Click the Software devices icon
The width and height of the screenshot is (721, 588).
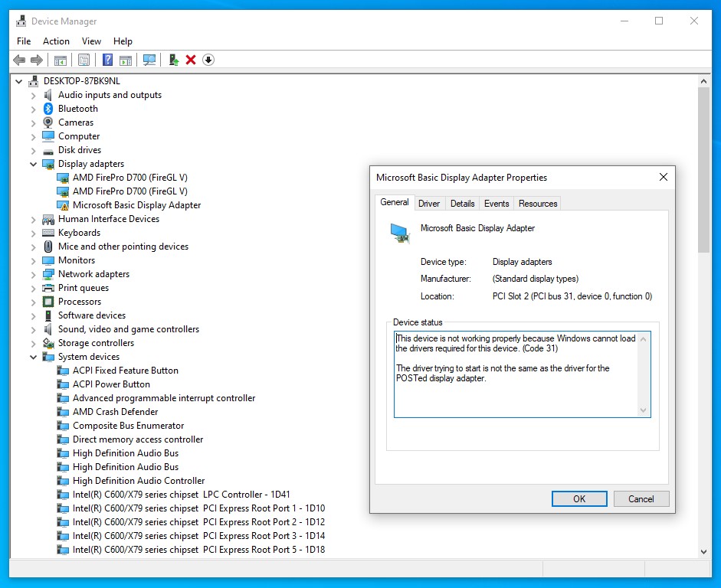pyautogui.click(x=48, y=315)
